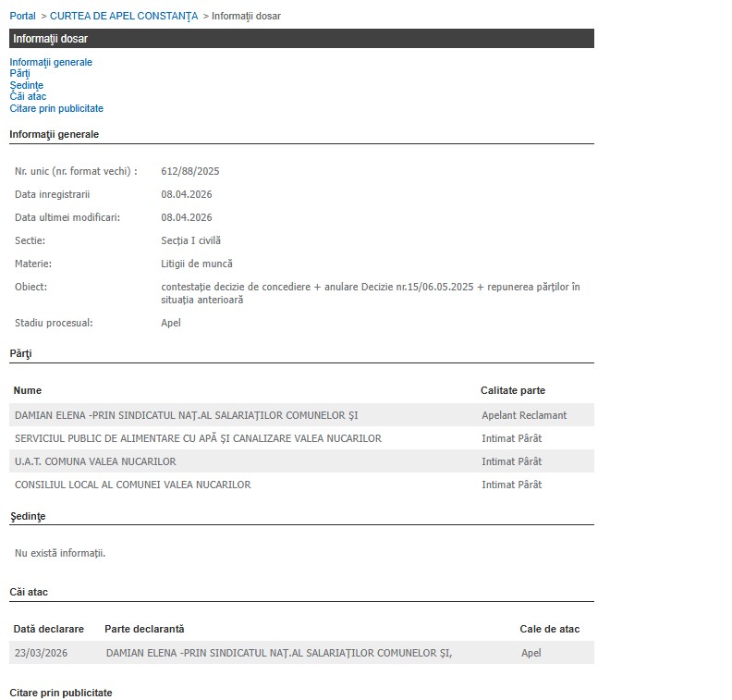Select the Căi atac anchor link at top

pyautogui.click(x=28, y=96)
